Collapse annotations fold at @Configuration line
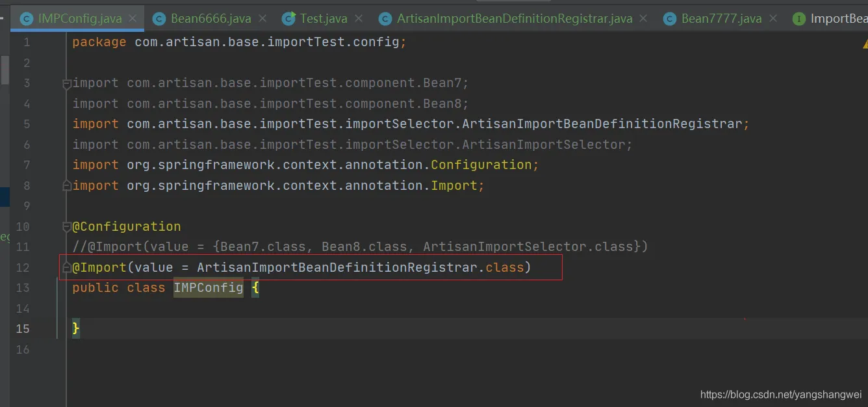Image resolution: width=868 pixels, height=407 pixels. [x=66, y=227]
